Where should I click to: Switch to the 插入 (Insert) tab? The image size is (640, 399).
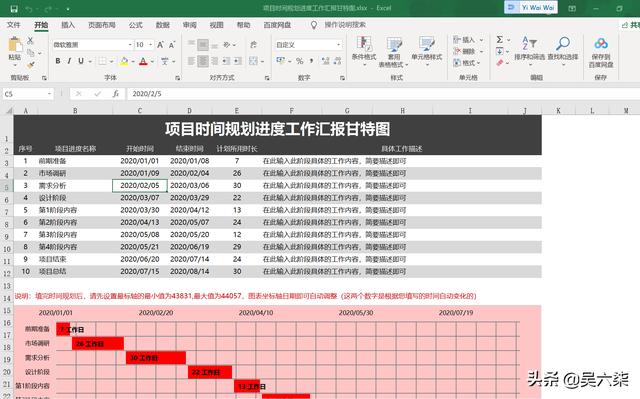click(68, 25)
